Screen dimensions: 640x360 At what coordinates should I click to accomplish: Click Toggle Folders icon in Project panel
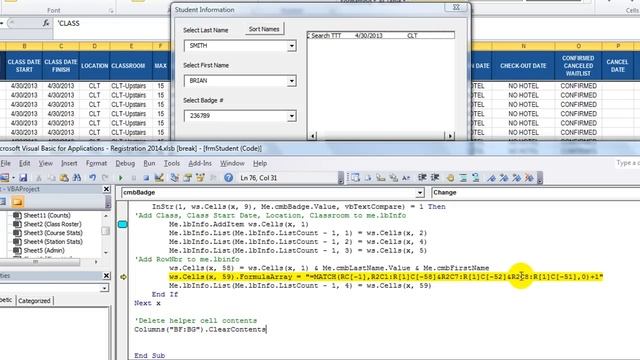(x=18, y=201)
